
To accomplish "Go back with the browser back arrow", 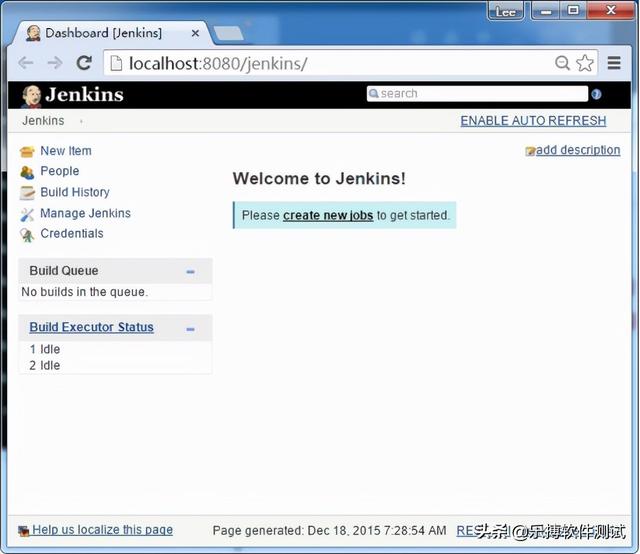I will click(26, 63).
